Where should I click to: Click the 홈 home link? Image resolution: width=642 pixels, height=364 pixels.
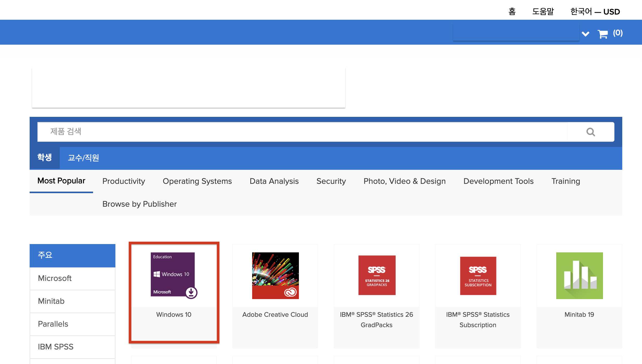pyautogui.click(x=512, y=12)
